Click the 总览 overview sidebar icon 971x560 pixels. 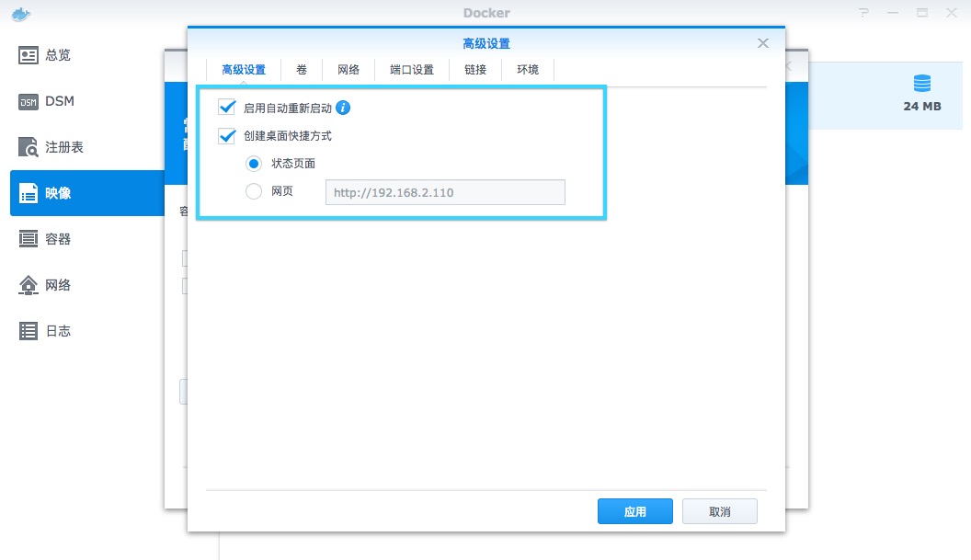click(x=29, y=55)
